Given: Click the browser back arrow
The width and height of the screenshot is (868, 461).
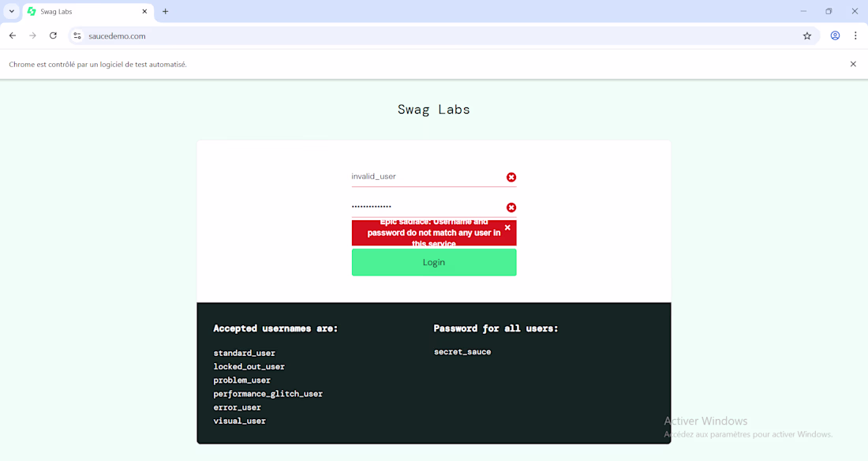Looking at the screenshot, I should coord(12,36).
